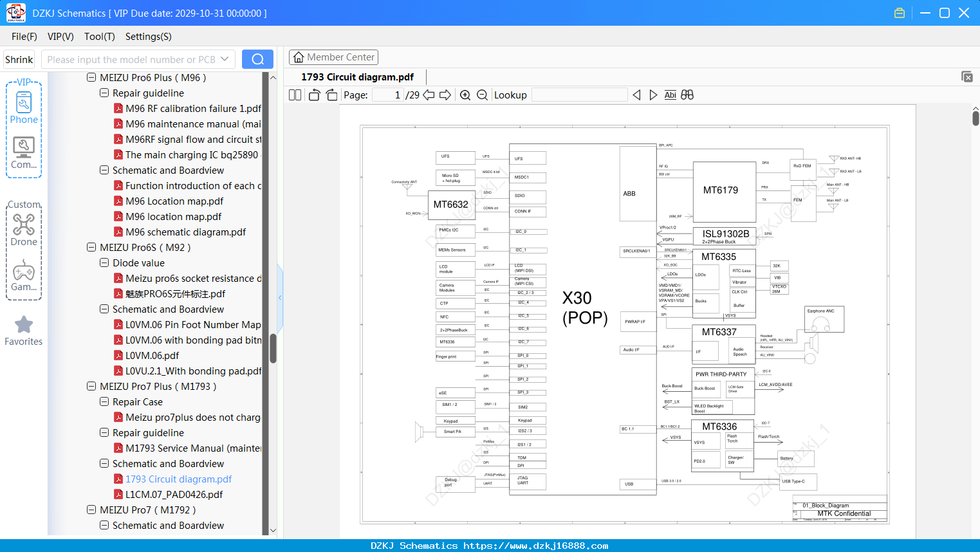Go to previous page arrow
This screenshot has width=980, height=552.
429,95
